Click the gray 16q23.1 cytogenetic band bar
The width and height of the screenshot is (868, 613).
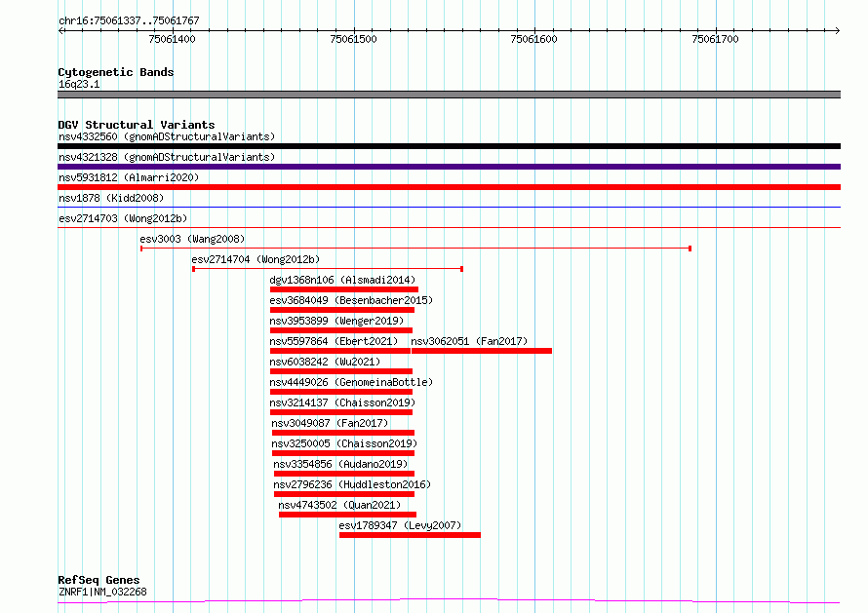point(449,95)
